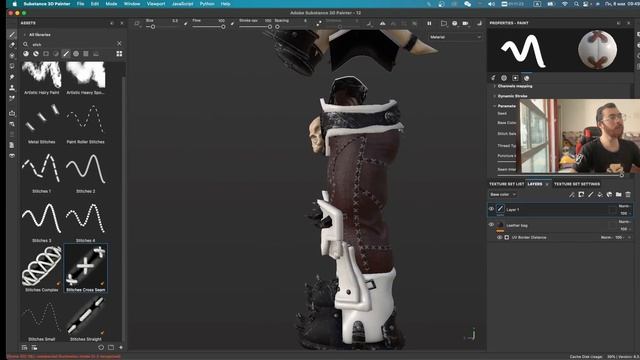640x360 pixels.
Task: Open camera view options icon
Action: [x=465, y=24]
